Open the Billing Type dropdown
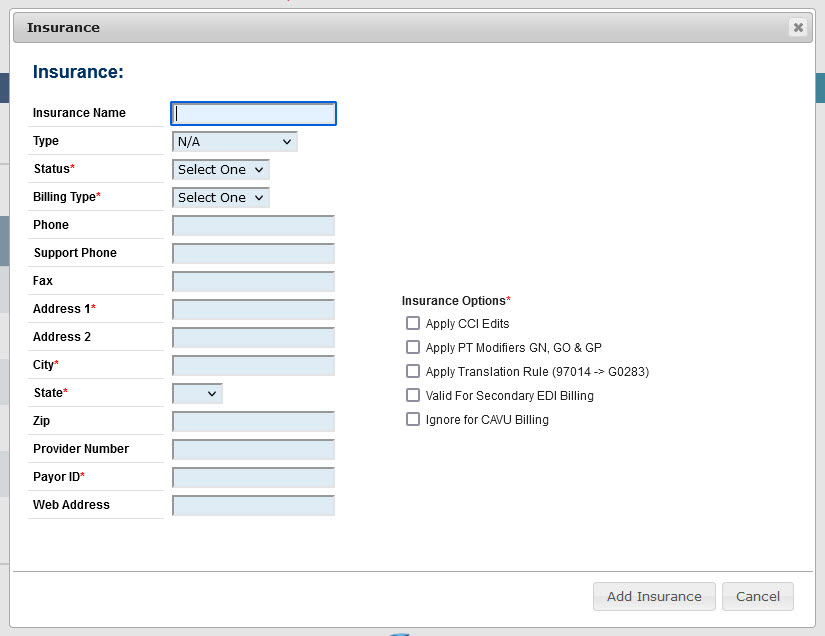The height and width of the screenshot is (636, 825). (220, 197)
